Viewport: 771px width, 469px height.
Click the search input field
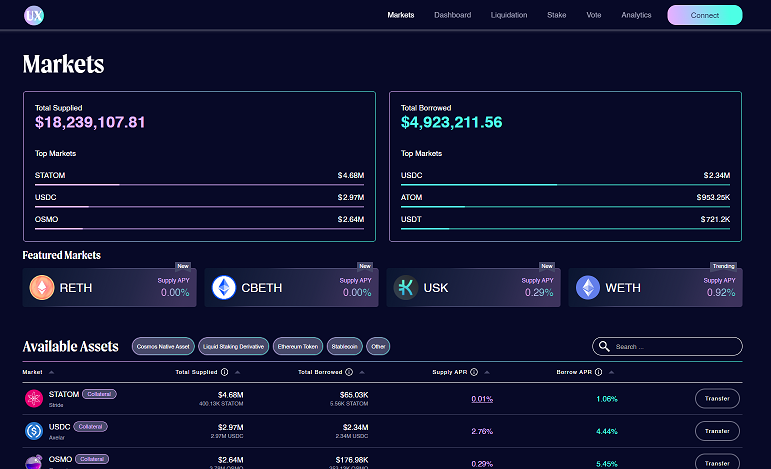[667, 347]
